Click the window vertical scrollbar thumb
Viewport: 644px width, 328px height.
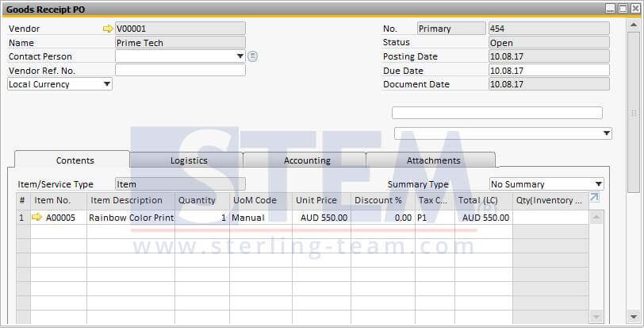[x=634, y=112]
